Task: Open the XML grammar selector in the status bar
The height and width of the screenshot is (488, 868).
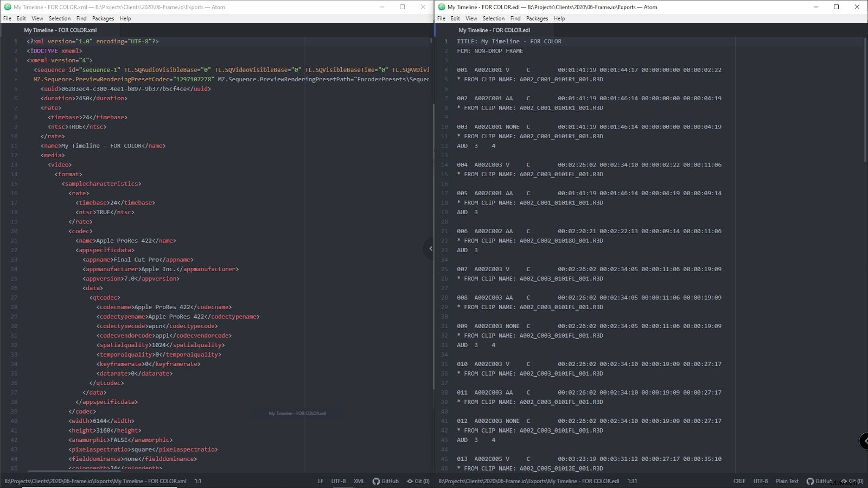Action: pos(359,481)
